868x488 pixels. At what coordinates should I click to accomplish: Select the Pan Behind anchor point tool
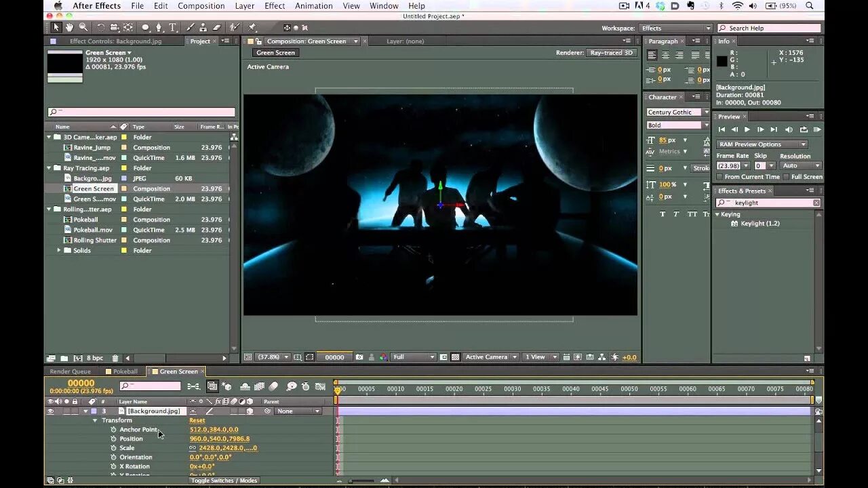coord(127,28)
